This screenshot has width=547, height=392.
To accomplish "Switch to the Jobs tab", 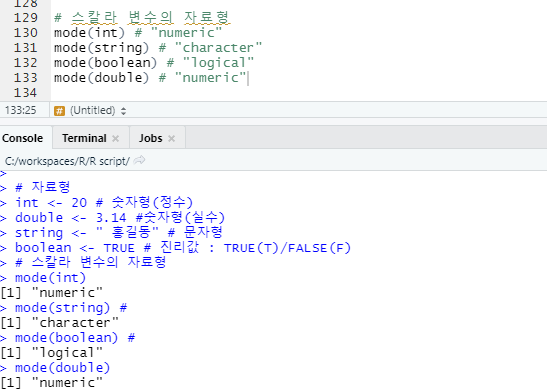I will (x=150, y=138).
